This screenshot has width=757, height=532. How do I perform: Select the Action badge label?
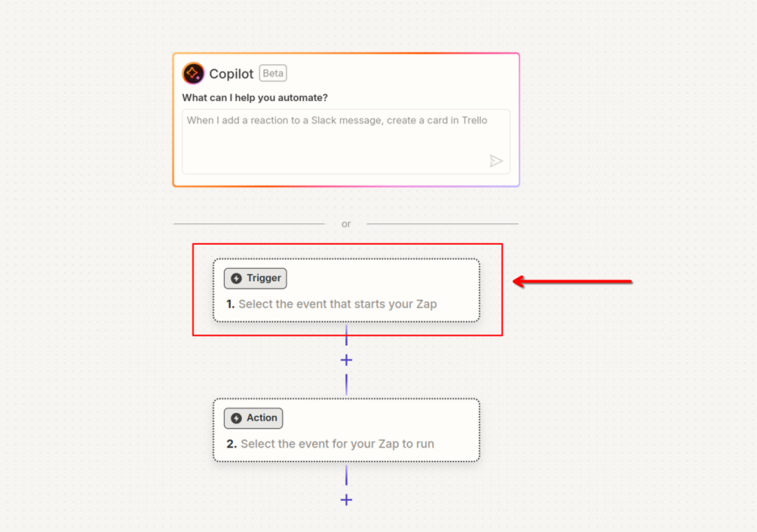tap(262, 417)
